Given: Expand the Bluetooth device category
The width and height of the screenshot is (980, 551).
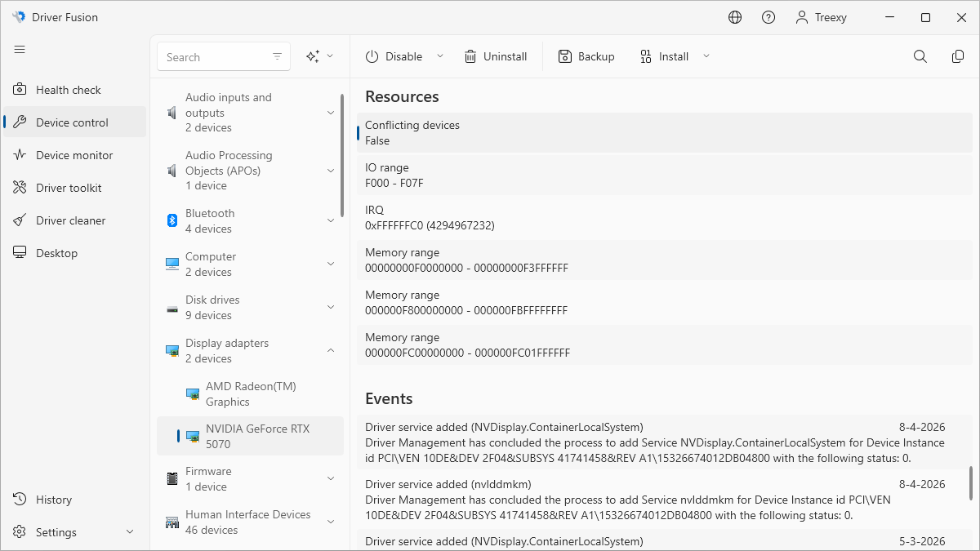Looking at the screenshot, I should point(331,220).
